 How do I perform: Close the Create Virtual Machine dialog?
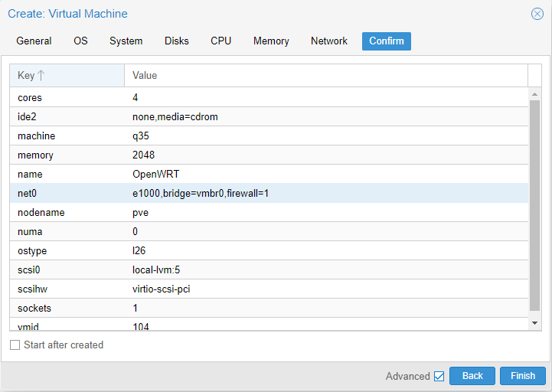coord(537,14)
